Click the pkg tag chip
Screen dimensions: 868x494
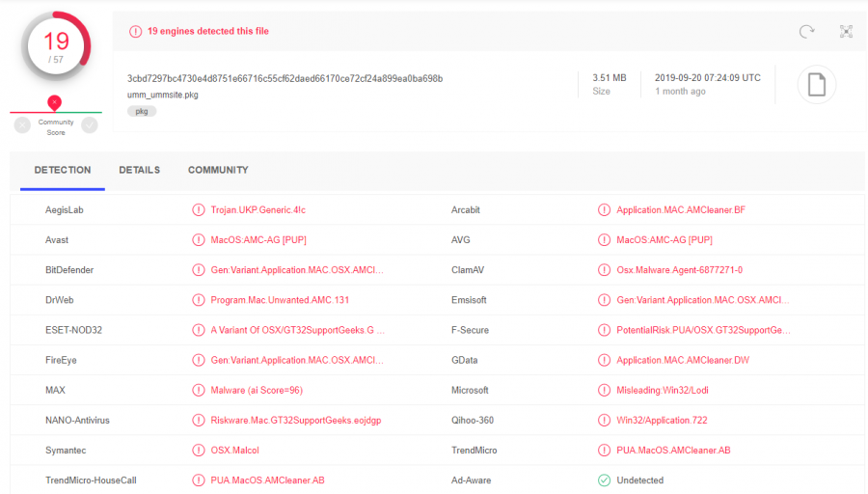click(x=142, y=111)
